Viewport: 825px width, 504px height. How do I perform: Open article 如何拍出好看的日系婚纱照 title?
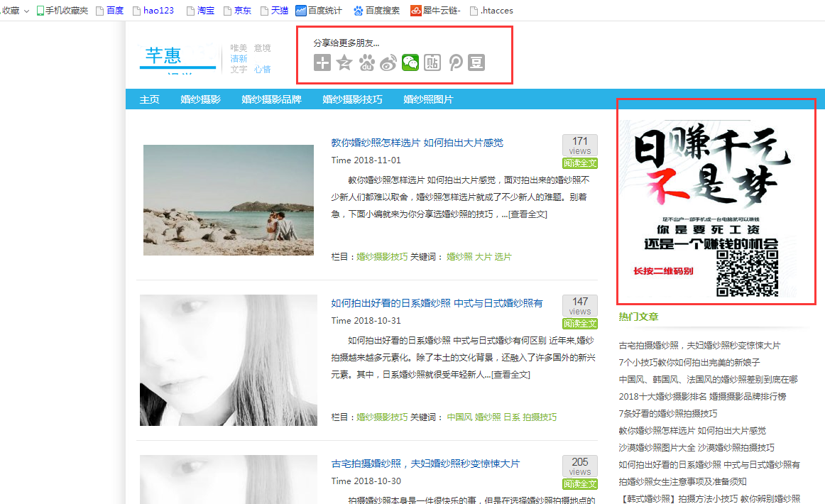tap(437, 303)
